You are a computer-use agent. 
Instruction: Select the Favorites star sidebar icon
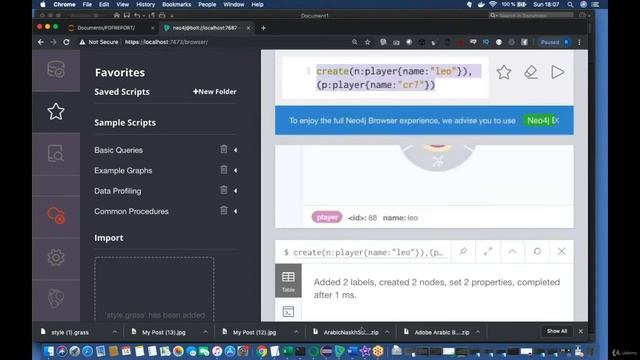pyautogui.click(x=56, y=111)
